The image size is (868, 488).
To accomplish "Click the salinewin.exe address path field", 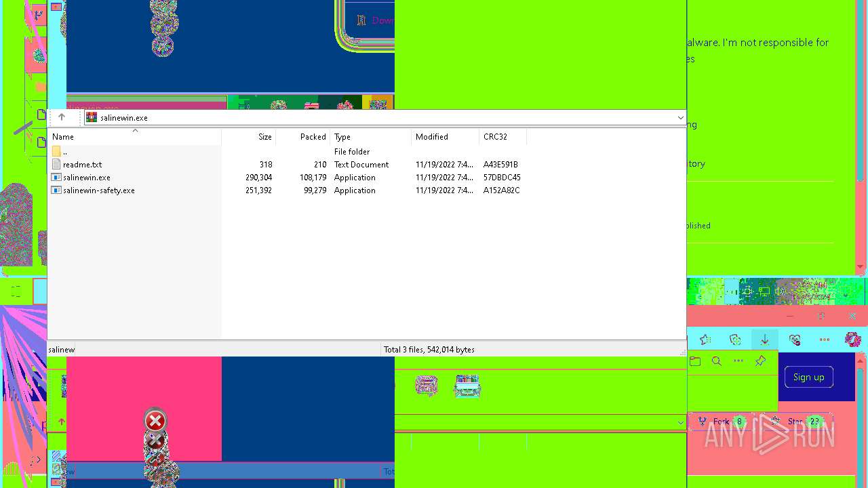I will click(x=385, y=117).
